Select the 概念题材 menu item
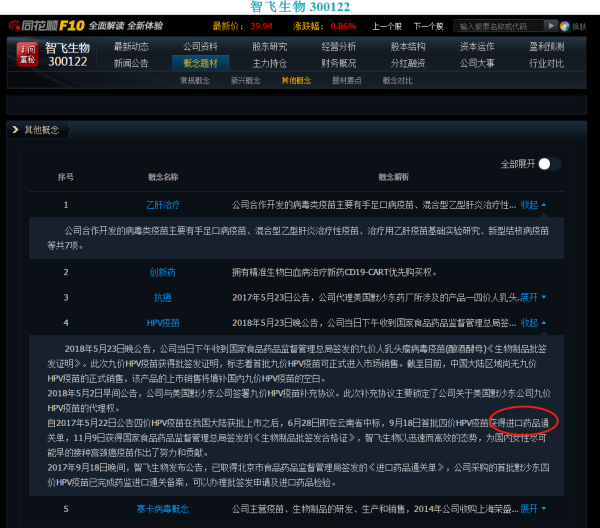Viewport: 600px width, 528px height. (201, 63)
